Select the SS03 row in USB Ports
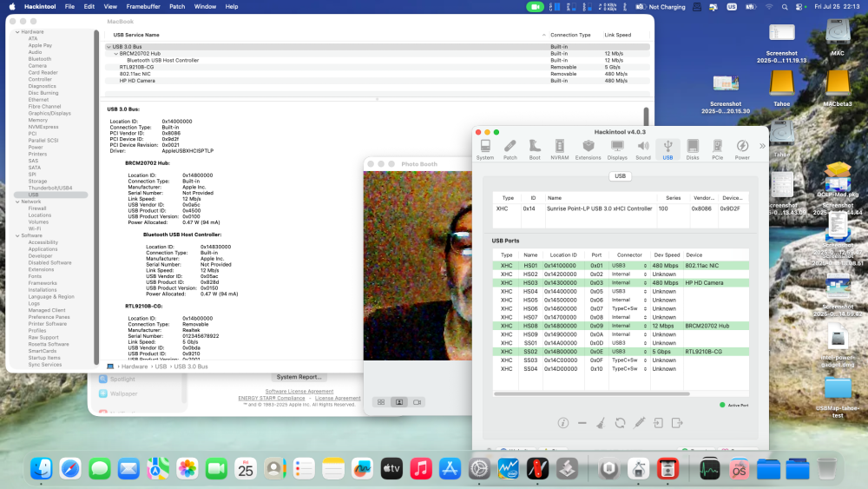This screenshot has width=868, height=489. tap(621, 360)
